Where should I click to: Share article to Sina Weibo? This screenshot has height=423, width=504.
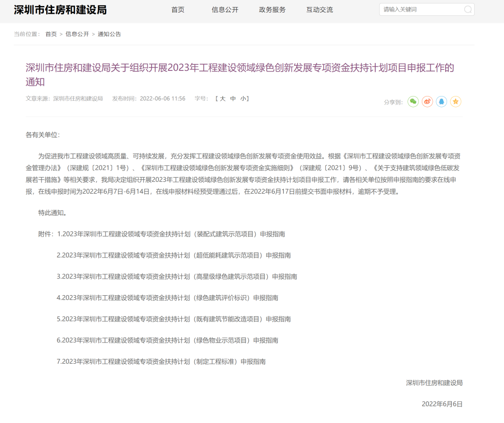(x=427, y=102)
